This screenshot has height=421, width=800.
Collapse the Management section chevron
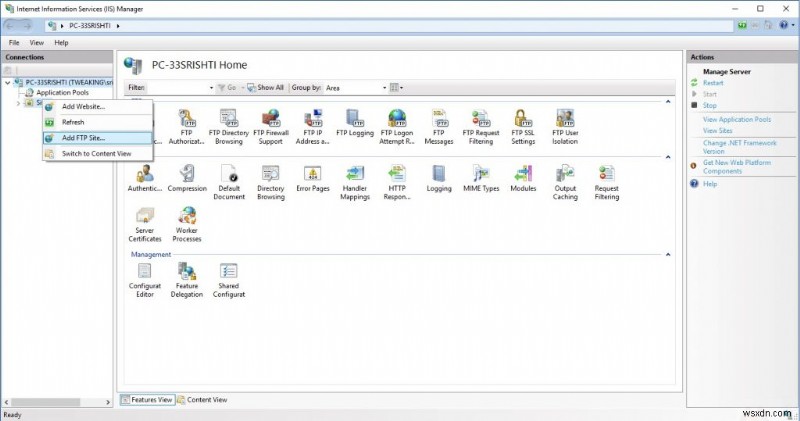668,254
